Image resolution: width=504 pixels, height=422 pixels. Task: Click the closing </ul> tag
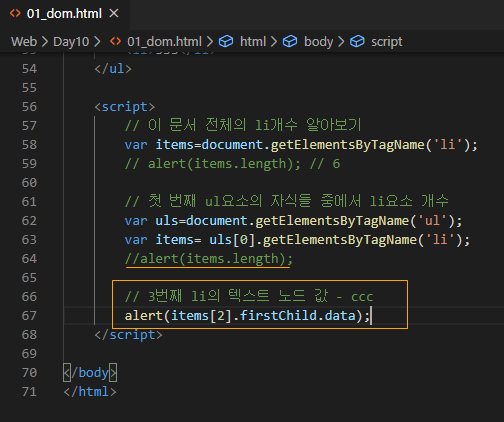pyautogui.click(x=113, y=69)
